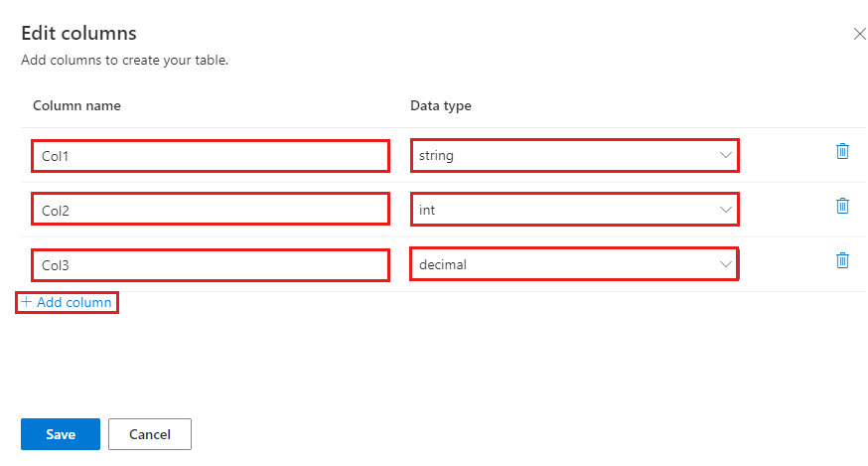Image resolution: width=868 pixels, height=466 pixels.
Task: Click the Edit columns title
Action: click(78, 34)
